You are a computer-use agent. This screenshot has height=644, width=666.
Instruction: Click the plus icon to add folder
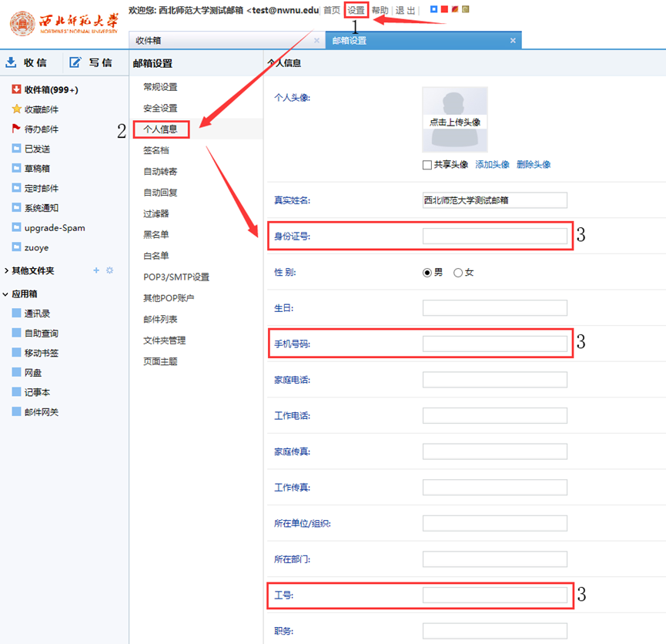point(96,270)
